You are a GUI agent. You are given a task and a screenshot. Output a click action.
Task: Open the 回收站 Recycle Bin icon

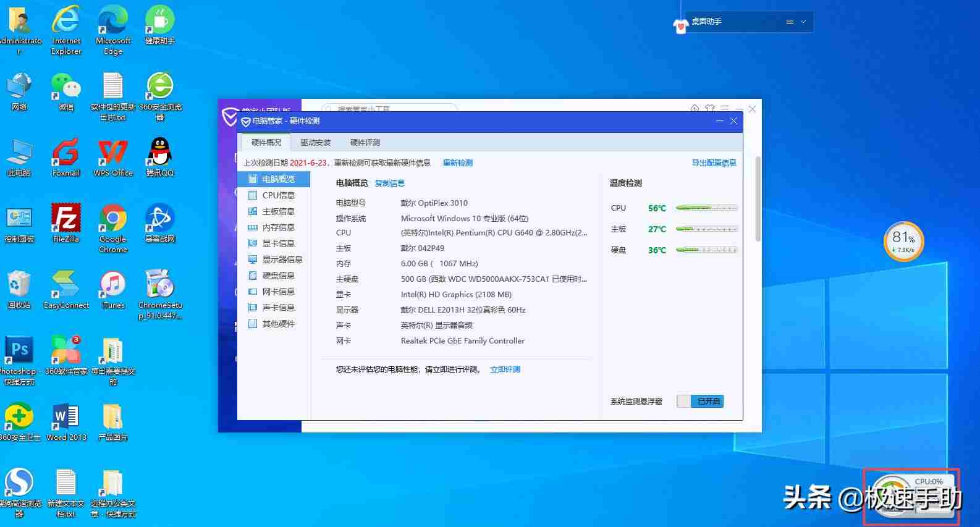tap(19, 290)
